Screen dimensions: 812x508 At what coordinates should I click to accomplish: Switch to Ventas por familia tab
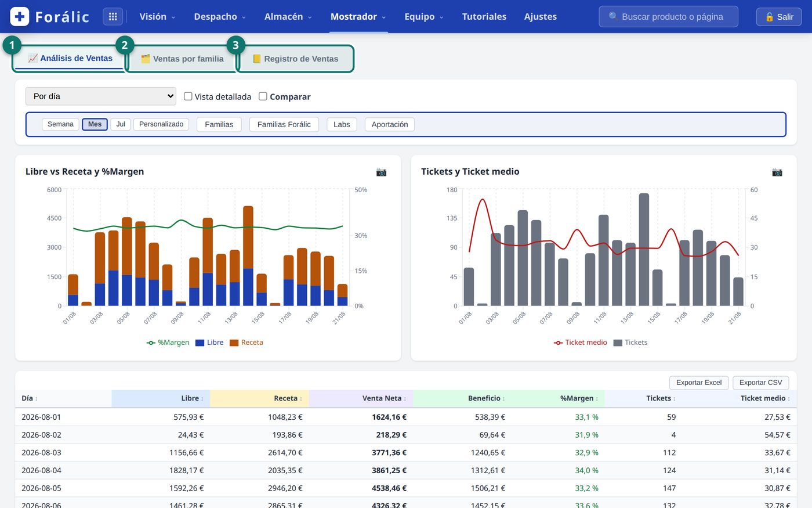182,59
